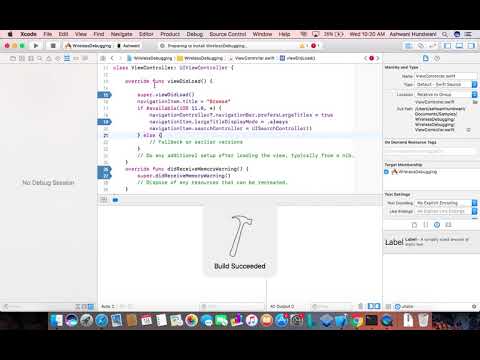This screenshot has height=360, width=480.
Task: Toggle the breakpoint on line 27
Action: tap(105, 176)
